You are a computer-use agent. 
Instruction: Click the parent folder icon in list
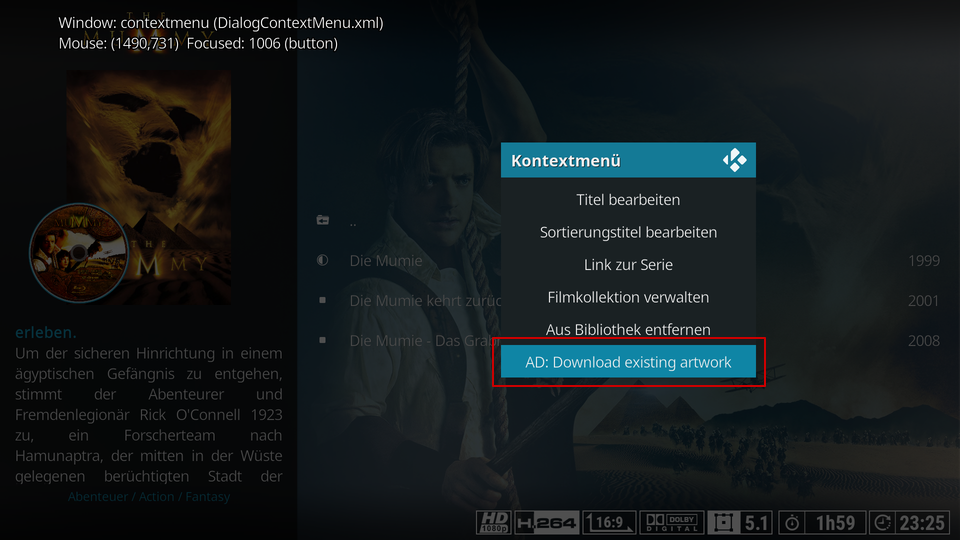pyautogui.click(x=323, y=220)
